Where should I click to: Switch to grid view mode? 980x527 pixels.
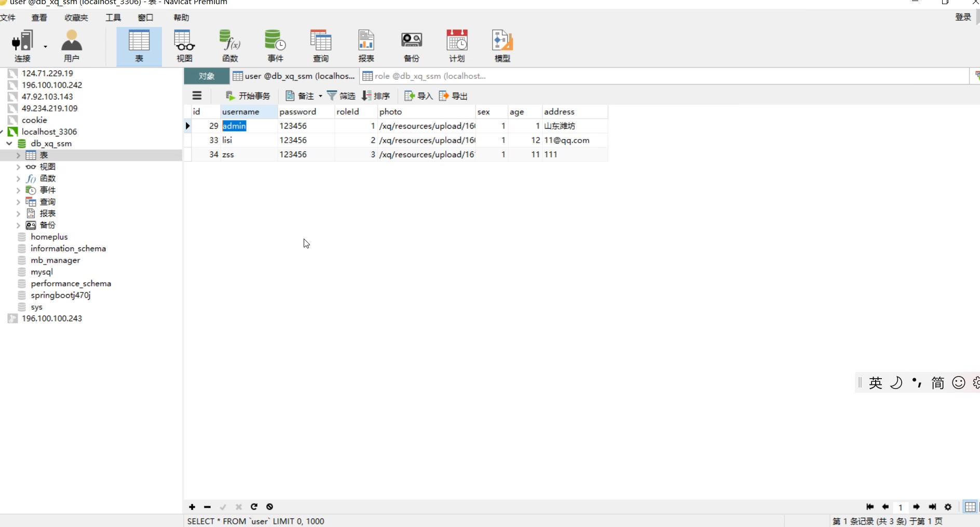(x=970, y=507)
